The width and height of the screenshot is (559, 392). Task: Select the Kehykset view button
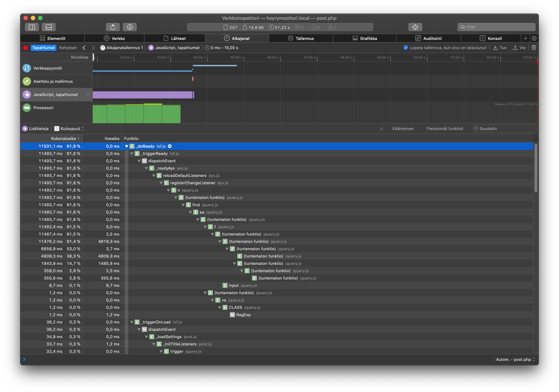pos(68,48)
